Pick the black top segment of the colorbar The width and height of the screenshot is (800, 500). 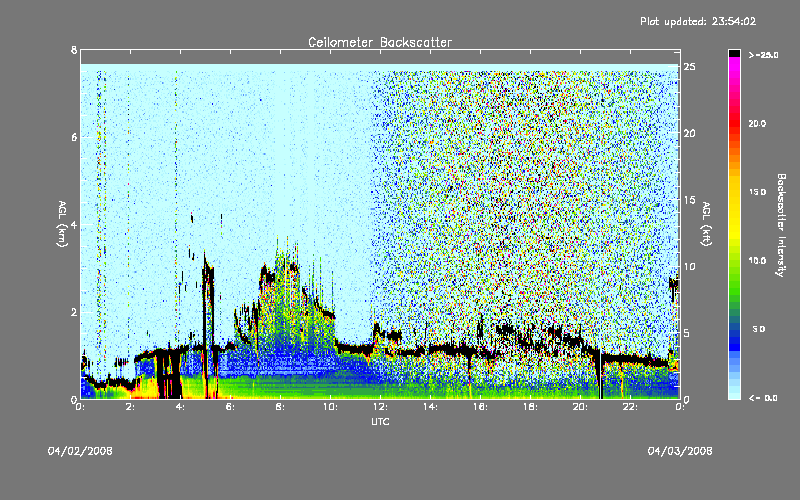coord(734,53)
